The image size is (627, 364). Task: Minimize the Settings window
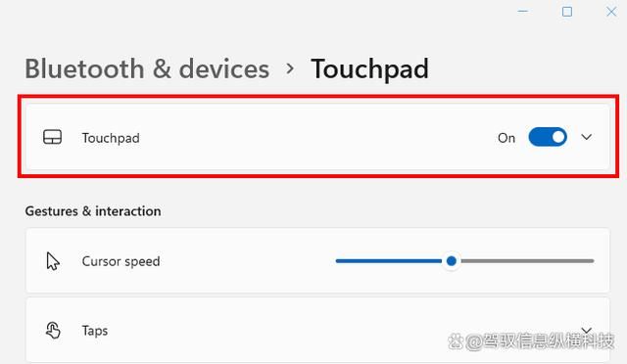(522, 11)
